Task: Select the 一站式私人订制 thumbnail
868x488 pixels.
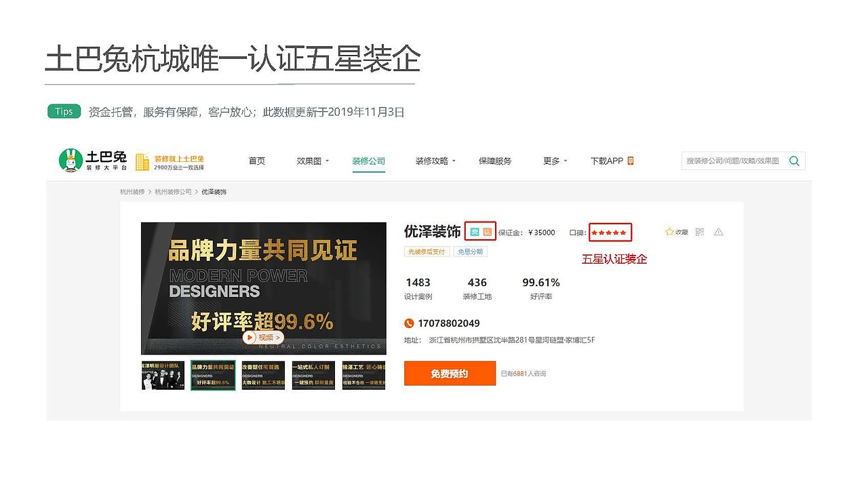Action: [313, 375]
